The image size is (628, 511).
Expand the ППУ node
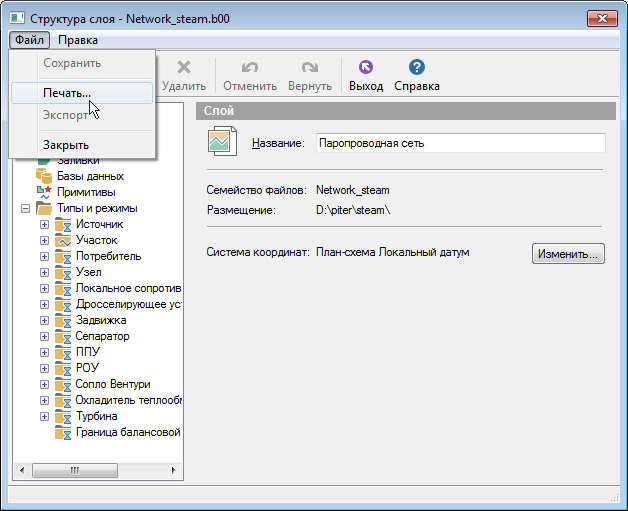point(44,353)
